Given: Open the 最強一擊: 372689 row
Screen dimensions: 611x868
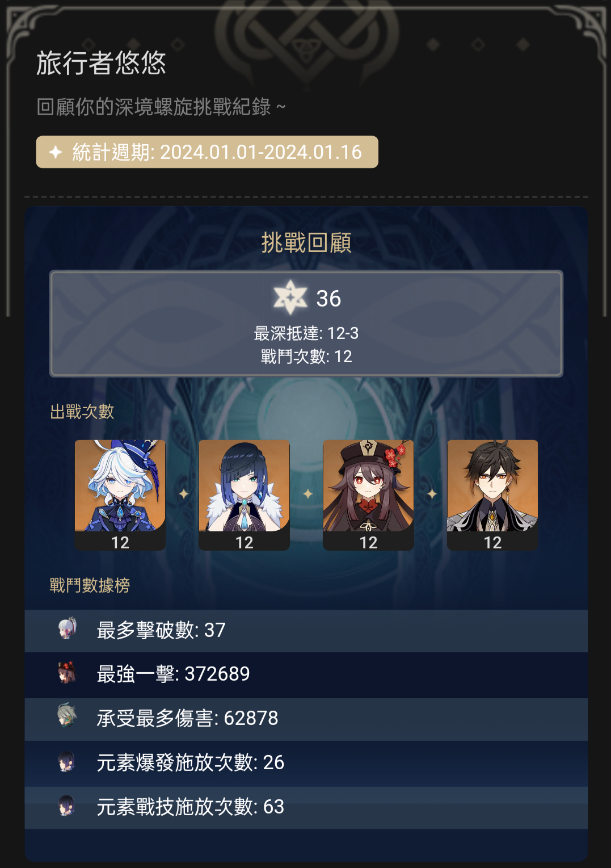Looking at the screenshot, I should tap(306, 674).
